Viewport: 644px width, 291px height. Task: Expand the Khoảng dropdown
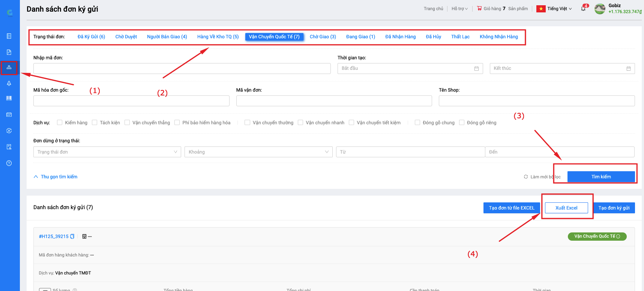coord(258,152)
